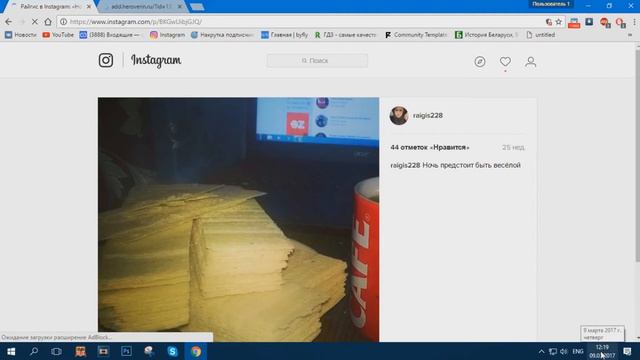The height and width of the screenshot is (360, 640).
Task: Open the network tray icon
Action: 553,351
